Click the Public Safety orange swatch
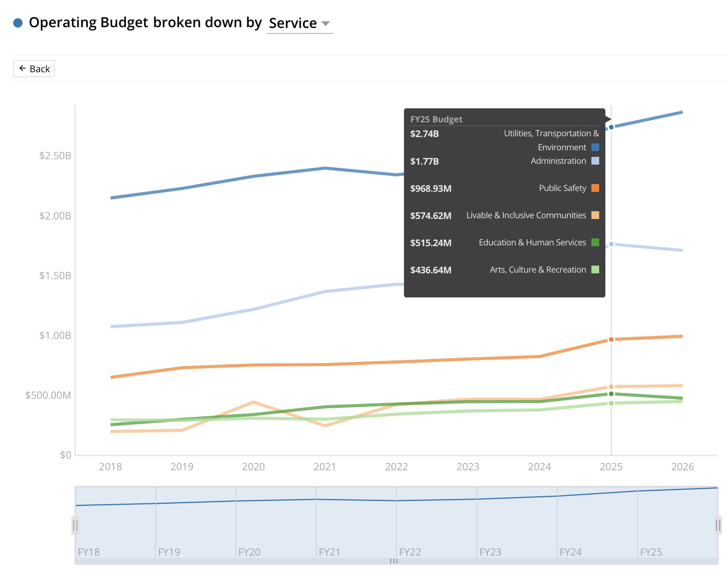 (x=595, y=188)
